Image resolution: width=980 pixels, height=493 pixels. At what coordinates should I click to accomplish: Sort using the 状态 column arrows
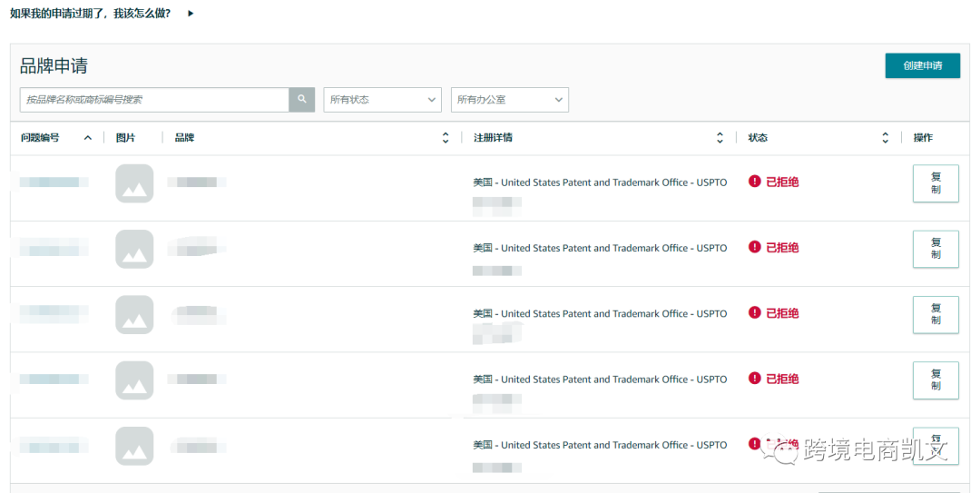pyautogui.click(x=885, y=138)
